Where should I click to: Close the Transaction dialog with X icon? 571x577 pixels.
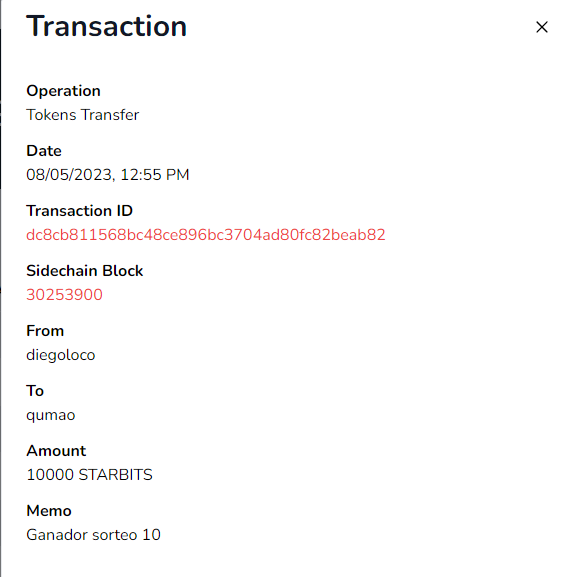(542, 27)
